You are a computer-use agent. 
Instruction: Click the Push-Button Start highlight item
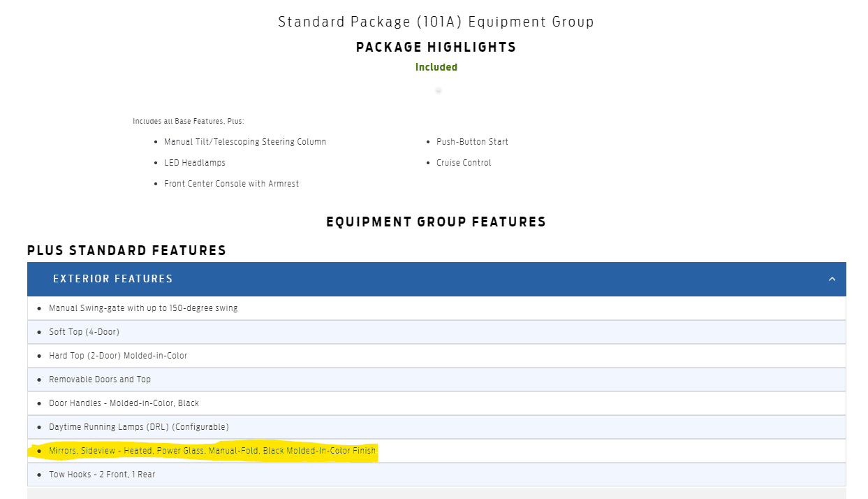pyautogui.click(x=473, y=142)
